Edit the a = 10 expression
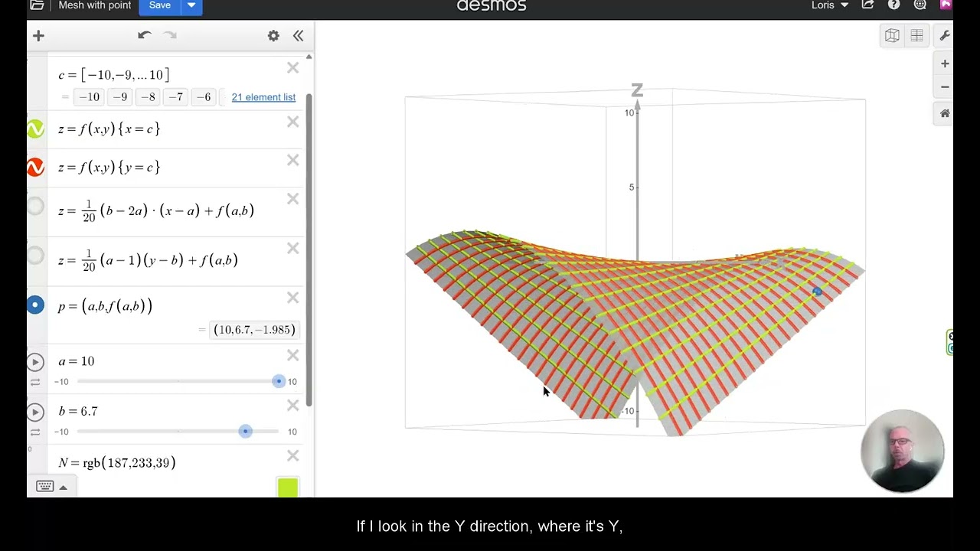The width and height of the screenshot is (980, 551). click(77, 361)
